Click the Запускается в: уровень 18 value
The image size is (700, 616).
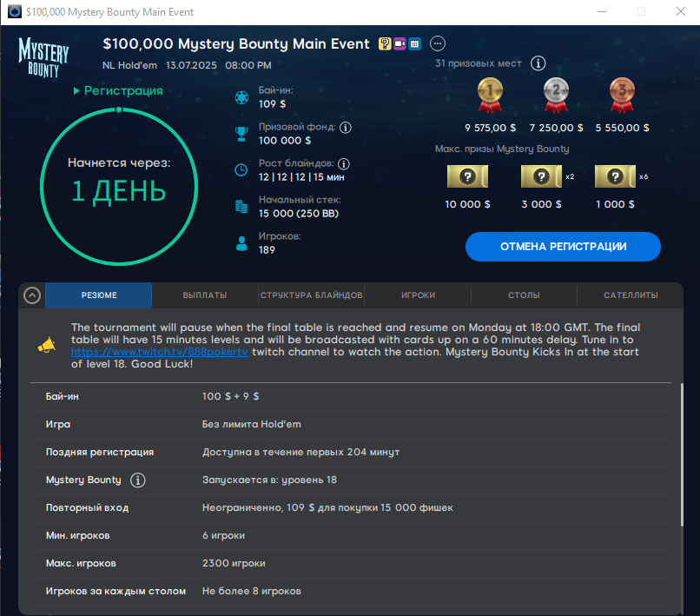(269, 480)
